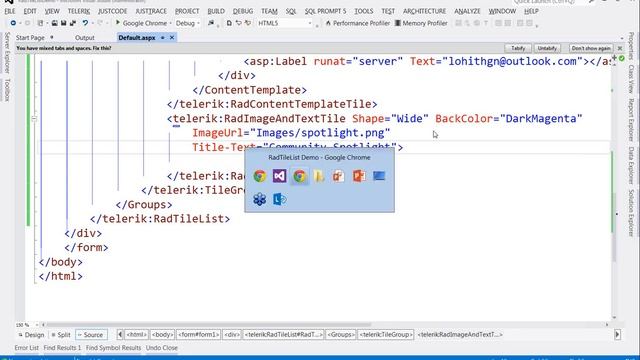Dismiss the mixed tabs notification bar
This screenshot has width=640, height=360.
(620, 48)
